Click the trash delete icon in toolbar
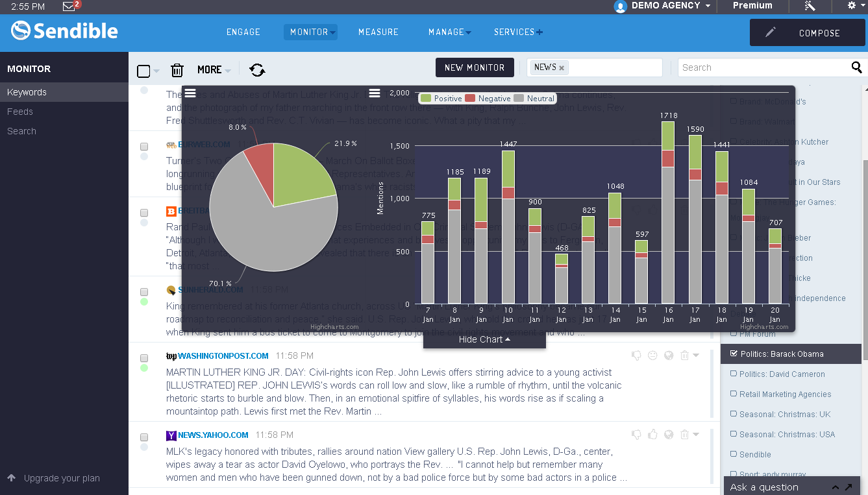 (177, 70)
